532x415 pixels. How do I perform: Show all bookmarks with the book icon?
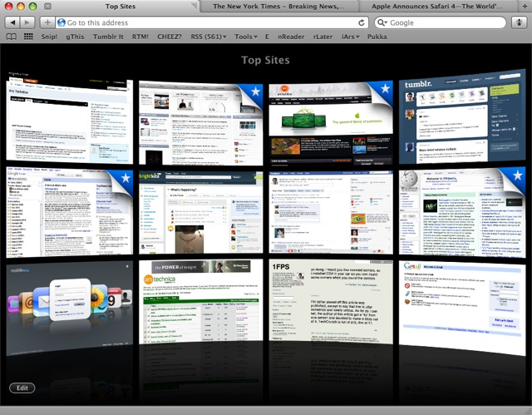pyautogui.click(x=11, y=37)
